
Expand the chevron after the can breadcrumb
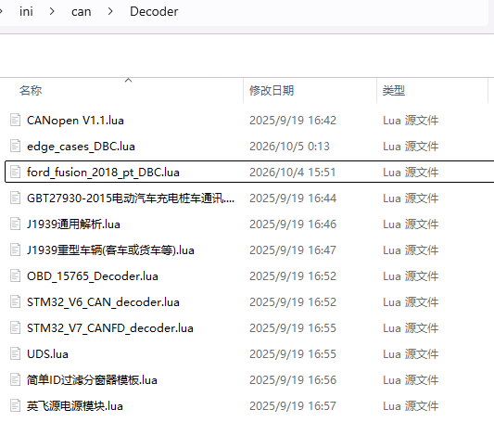110,12
